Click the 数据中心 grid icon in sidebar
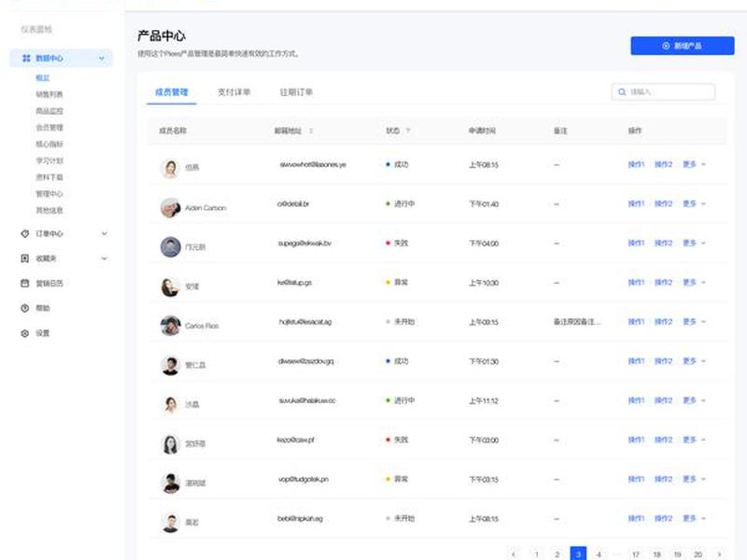Screen dimensions: 747x560 (x=26, y=58)
